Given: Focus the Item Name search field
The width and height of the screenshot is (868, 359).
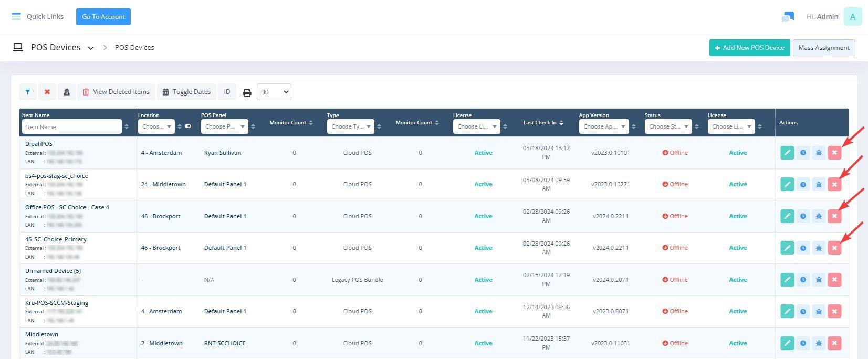Looking at the screenshot, I should point(72,126).
